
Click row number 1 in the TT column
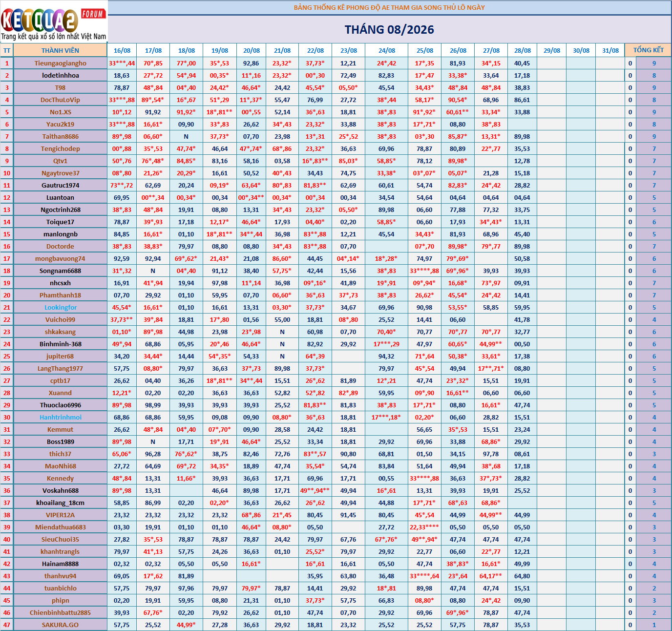[7, 63]
